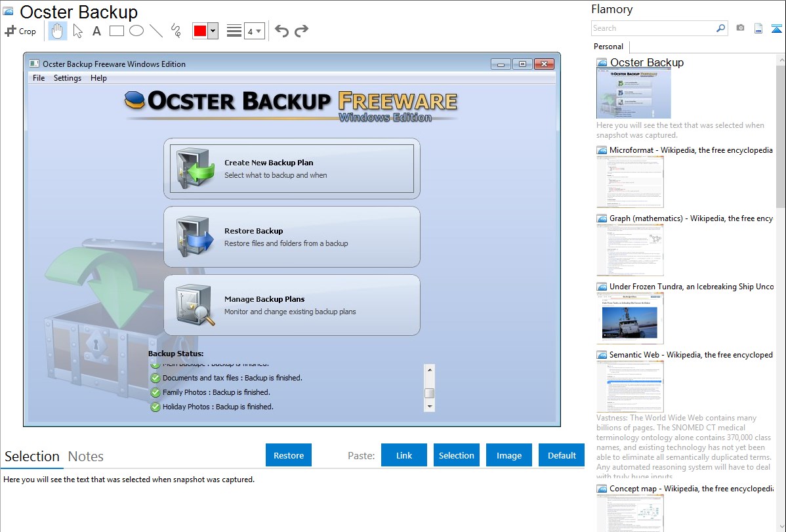Click the green check beside Holiday Photos
786x532 pixels.
point(155,407)
